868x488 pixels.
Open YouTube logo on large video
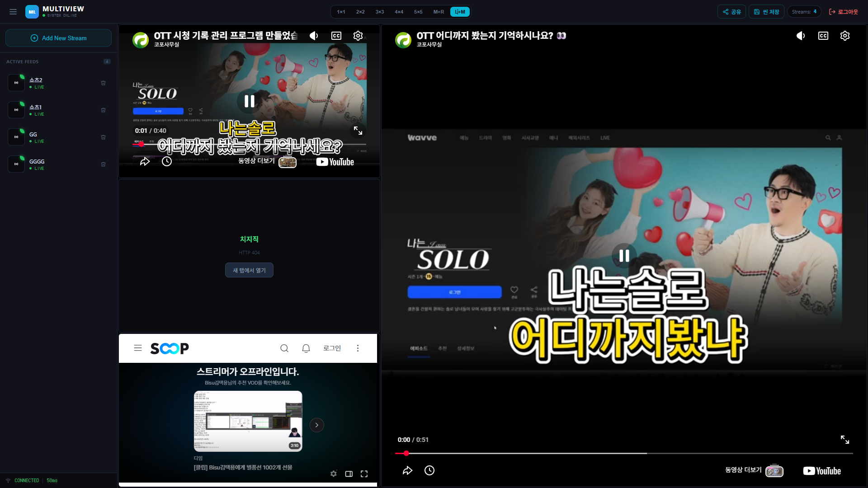pos(822,471)
